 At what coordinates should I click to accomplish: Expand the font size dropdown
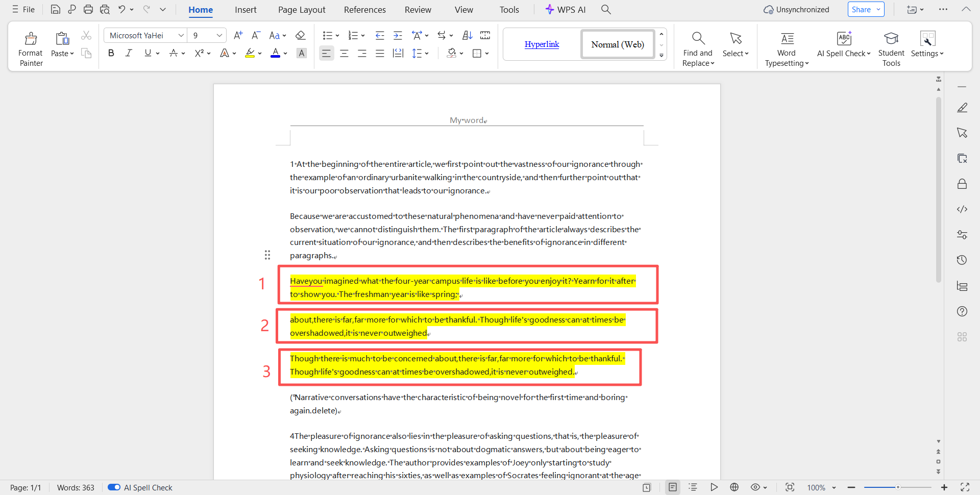point(219,35)
